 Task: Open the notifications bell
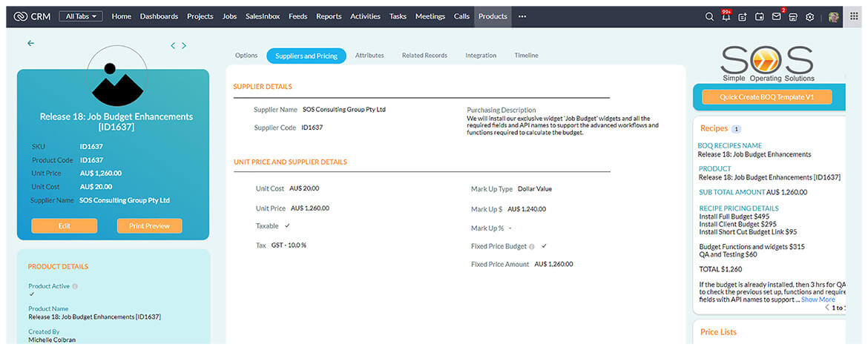click(726, 16)
